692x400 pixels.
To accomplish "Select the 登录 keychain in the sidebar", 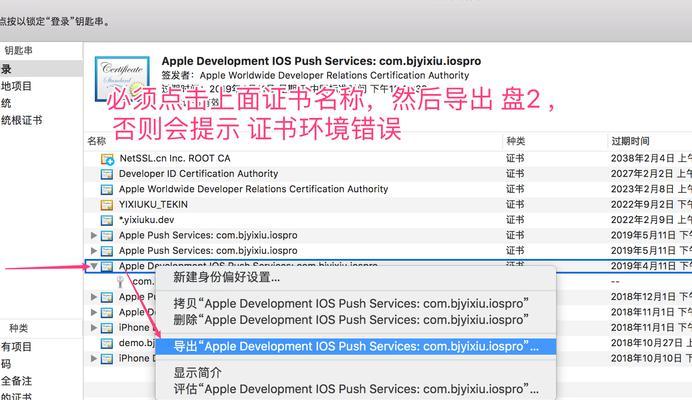I will tap(41, 69).
